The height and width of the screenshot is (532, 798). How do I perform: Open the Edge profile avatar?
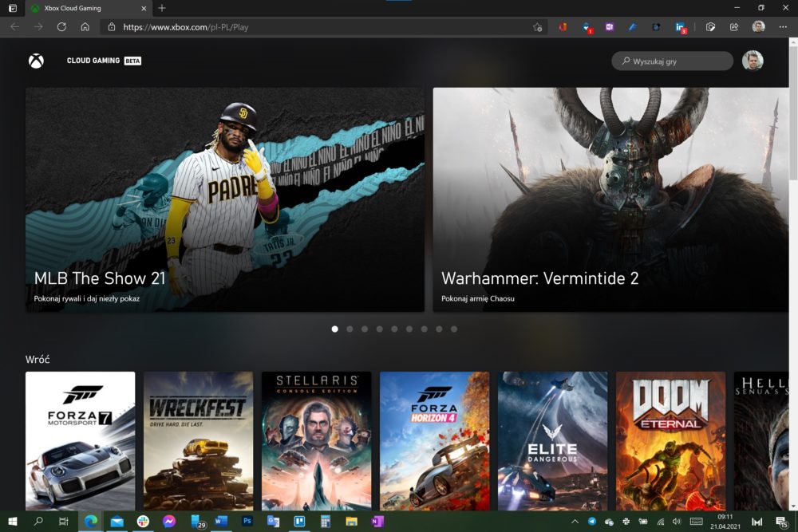pyautogui.click(x=758, y=27)
